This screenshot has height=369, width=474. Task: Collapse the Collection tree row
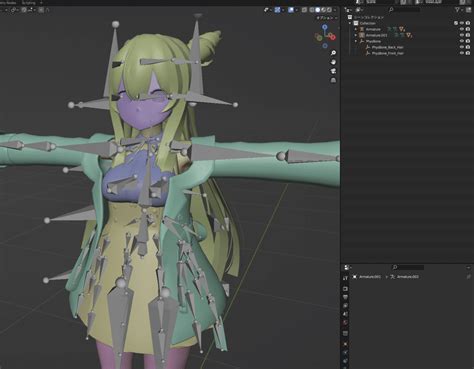click(x=350, y=23)
